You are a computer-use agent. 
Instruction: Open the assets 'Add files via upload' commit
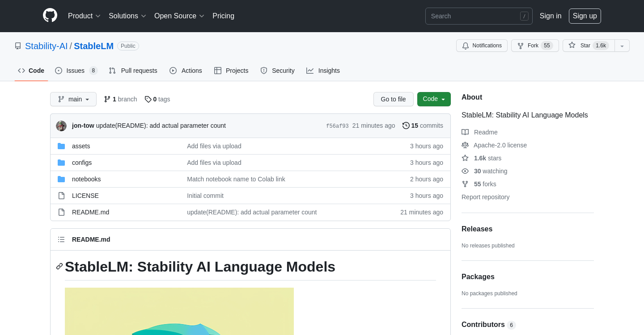[x=214, y=146]
